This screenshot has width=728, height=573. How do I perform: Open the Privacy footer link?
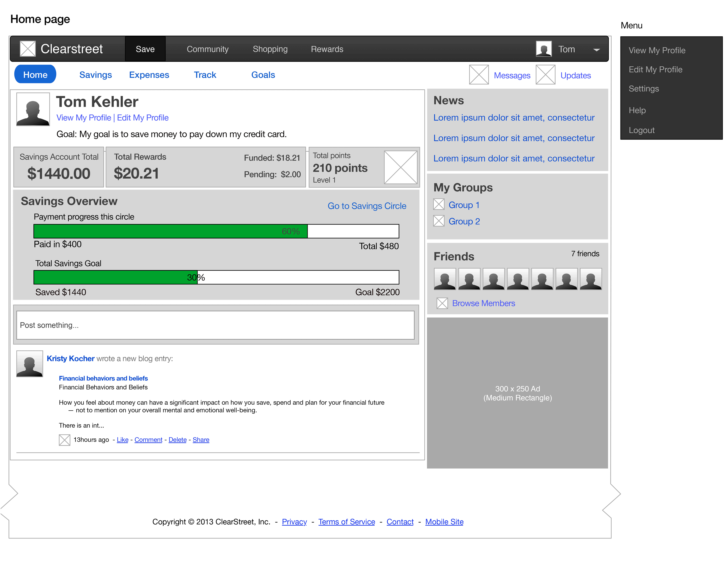click(294, 522)
